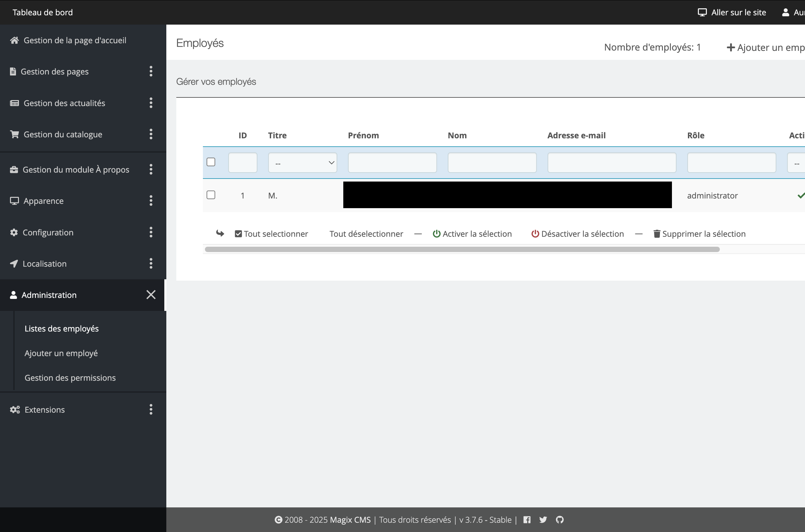Click the trash icon Supprimer la sélection
Viewport: 805px width, 532px height.
click(x=657, y=234)
